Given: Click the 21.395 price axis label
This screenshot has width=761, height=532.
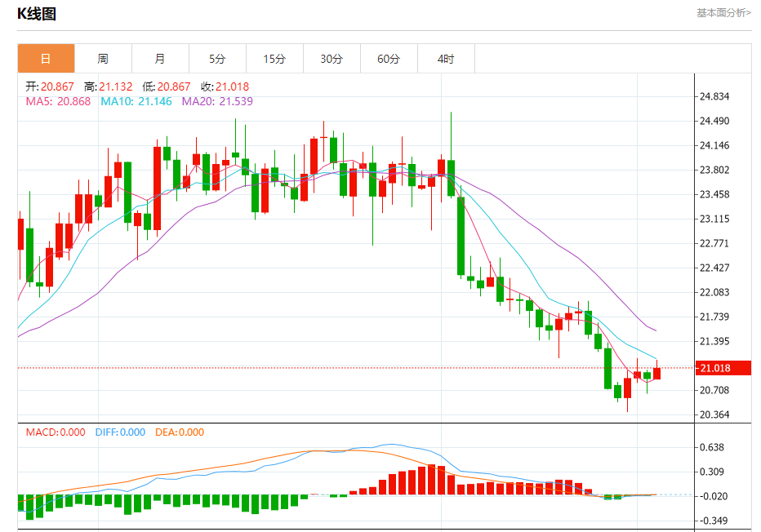Looking at the screenshot, I should click(714, 341).
